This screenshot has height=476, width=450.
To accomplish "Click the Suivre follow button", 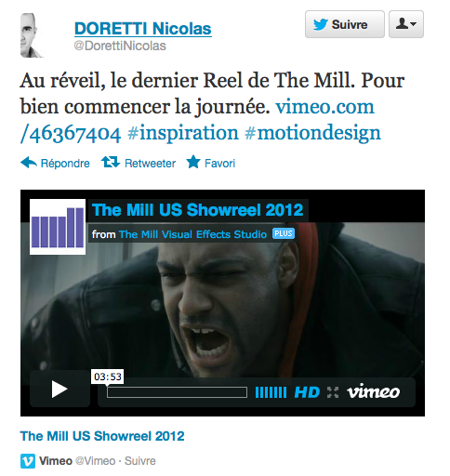I will click(345, 24).
